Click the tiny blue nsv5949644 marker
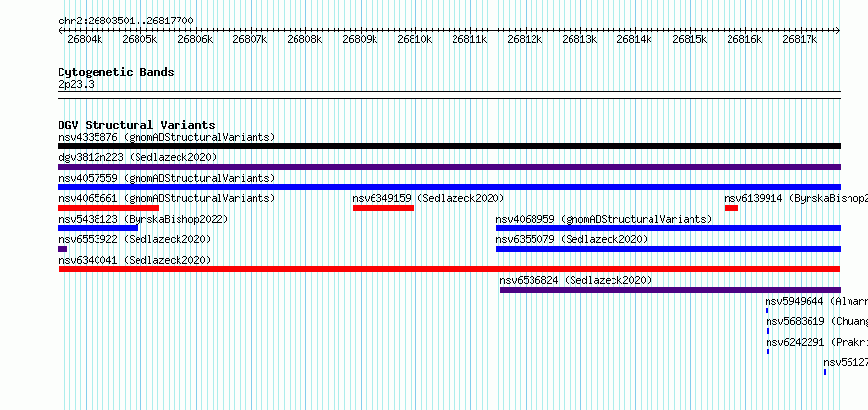 click(x=767, y=310)
